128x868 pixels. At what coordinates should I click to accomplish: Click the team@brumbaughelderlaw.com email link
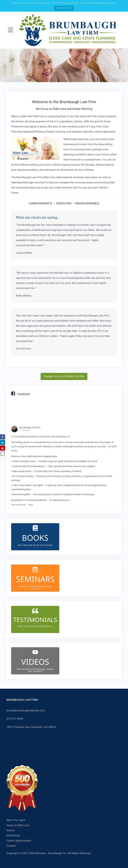click(26, 710)
